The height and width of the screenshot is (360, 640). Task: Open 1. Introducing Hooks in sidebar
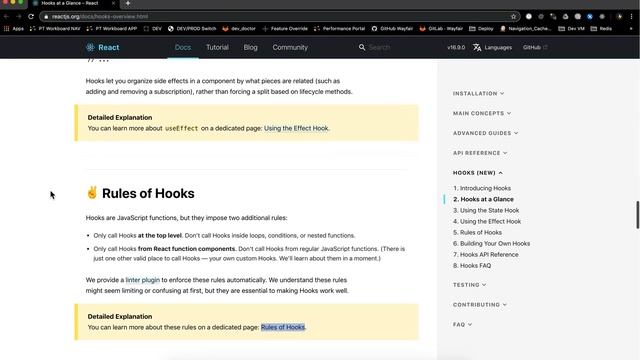(x=482, y=188)
